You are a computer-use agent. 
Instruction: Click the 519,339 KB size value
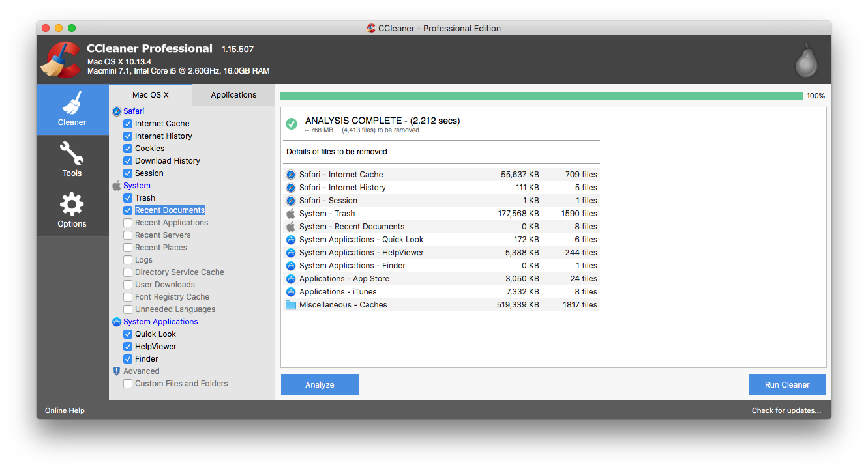click(517, 305)
